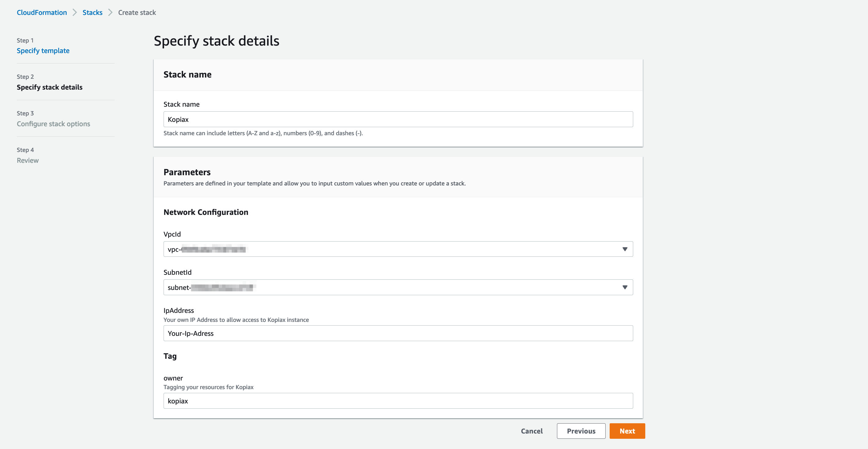This screenshot has height=449, width=868.
Task: Click the VpcId dropdown arrow icon
Action: click(x=625, y=249)
